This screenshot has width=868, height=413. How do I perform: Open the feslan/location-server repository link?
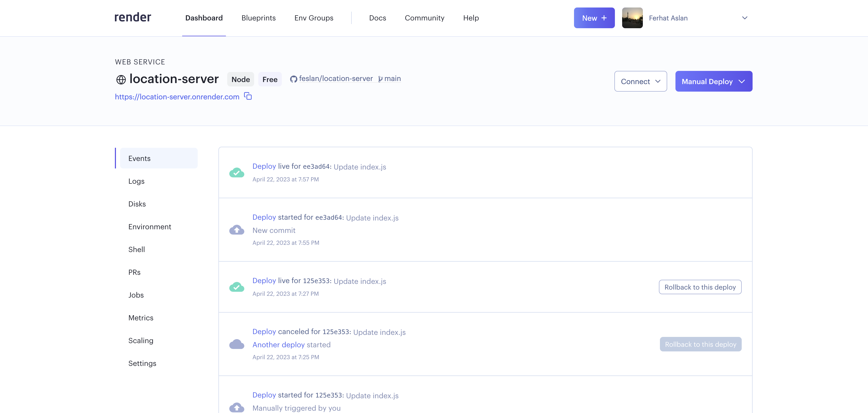[x=336, y=78]
